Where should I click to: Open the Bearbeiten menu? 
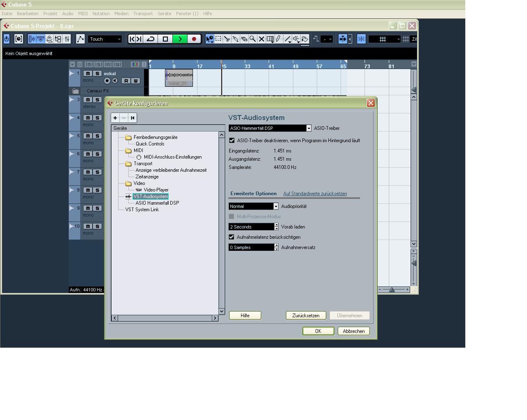[x=28, y=14]
